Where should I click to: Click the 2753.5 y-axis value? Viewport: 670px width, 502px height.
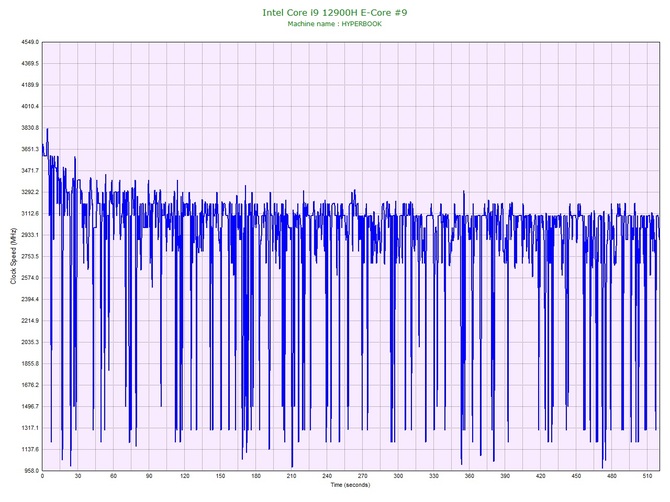(x=30, y=256)
